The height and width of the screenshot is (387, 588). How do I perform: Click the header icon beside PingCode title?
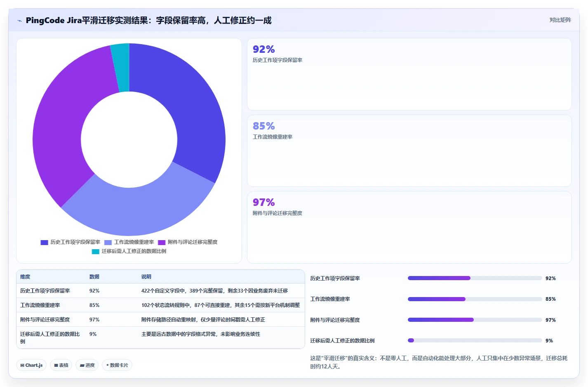tap(19, 21)
